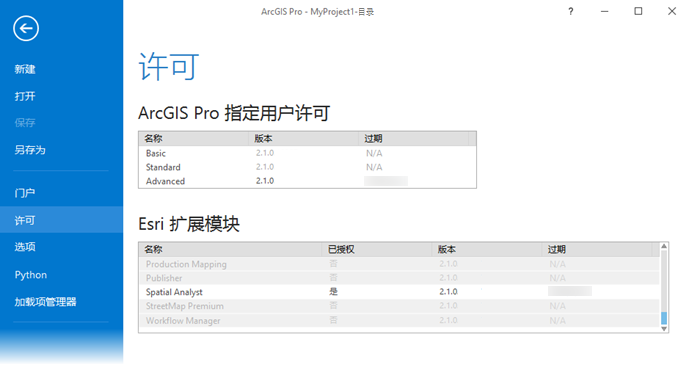Switch to the 选项 page
Viewport: 689px width, 365px height.
coord(25,247)
